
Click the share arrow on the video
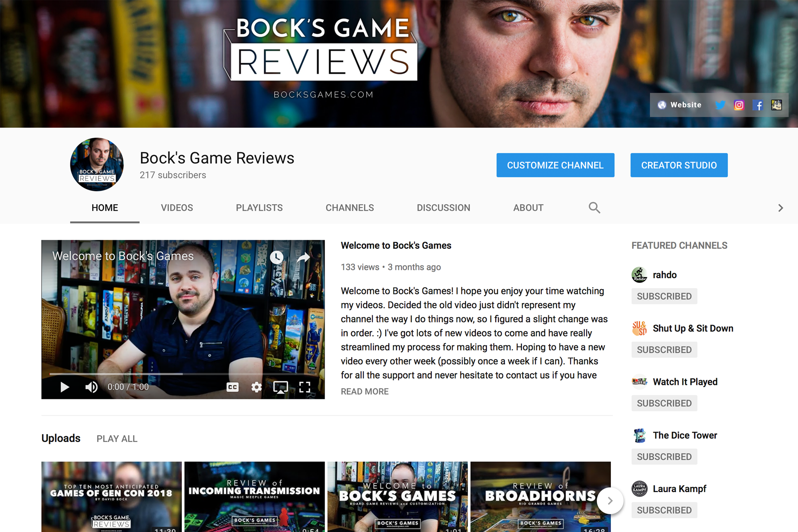tap(303, 257)
